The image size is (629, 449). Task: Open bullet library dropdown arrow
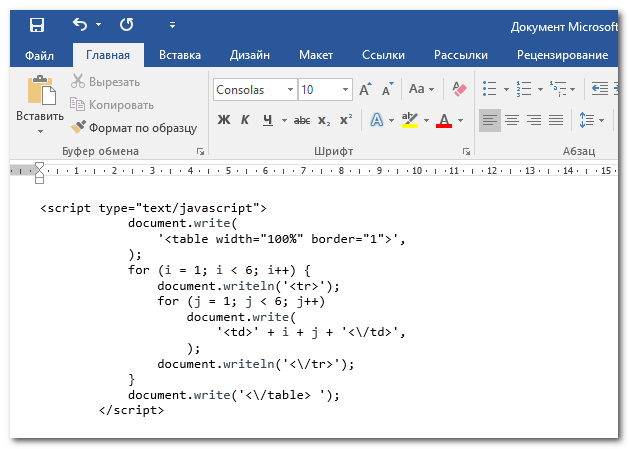506,89
